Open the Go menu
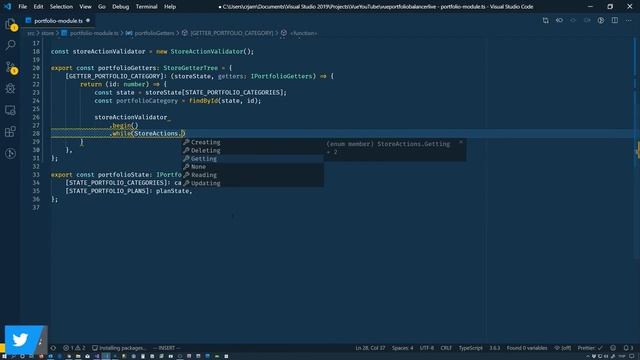This screenshot has width=640, height=360. tap(102, 7)
